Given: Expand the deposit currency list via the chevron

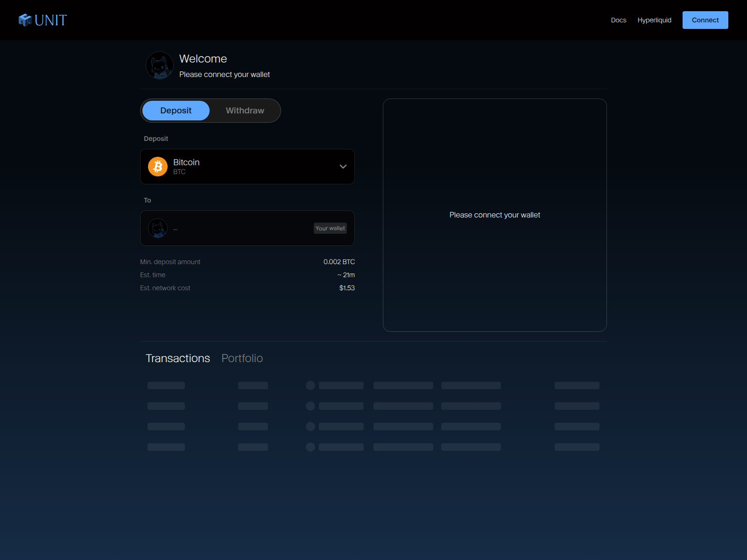Looking at the screenshot, I should tap(343, 167).
